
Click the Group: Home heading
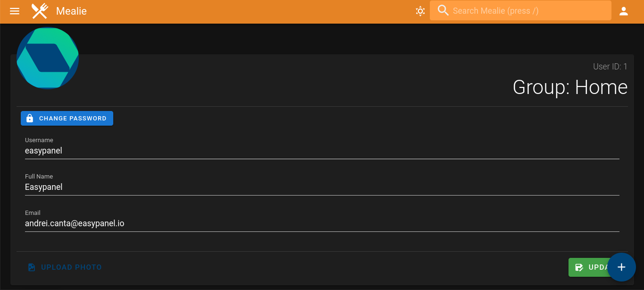[x=570, y=87]
